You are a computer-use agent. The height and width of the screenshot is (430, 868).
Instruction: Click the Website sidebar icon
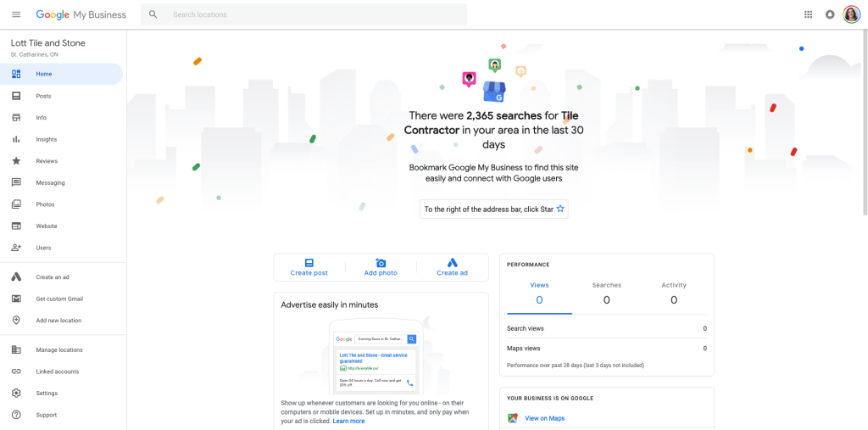[x=16, y=226]
